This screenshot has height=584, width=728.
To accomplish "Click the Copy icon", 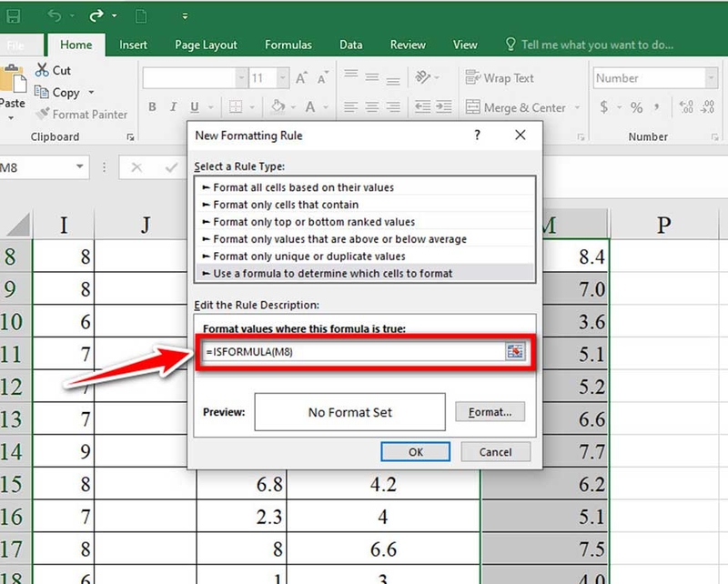I will click(x=42, y=92).
